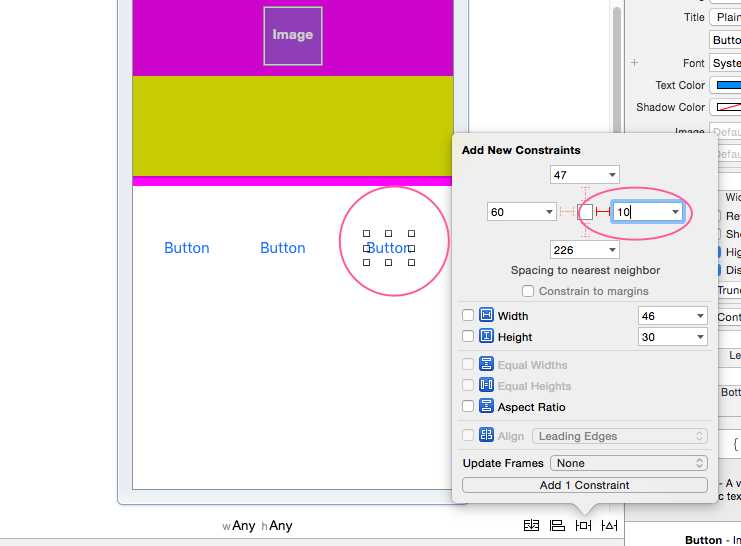The width and height of the screenshot is (741, 546).
Task: Open the Width value dropdown arrow
Action: click(700, 316)
